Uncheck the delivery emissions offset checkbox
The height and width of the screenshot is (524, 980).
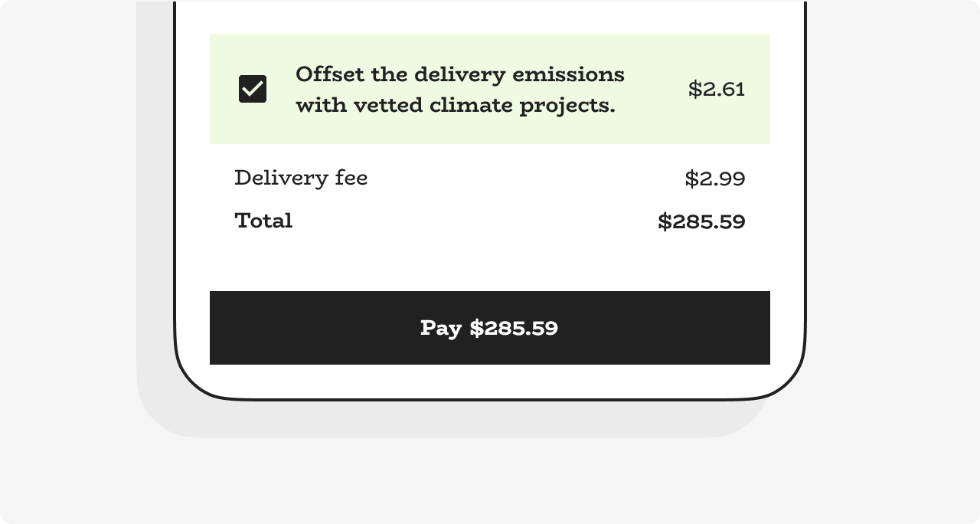pyautogui.click(x=252, y=88)
